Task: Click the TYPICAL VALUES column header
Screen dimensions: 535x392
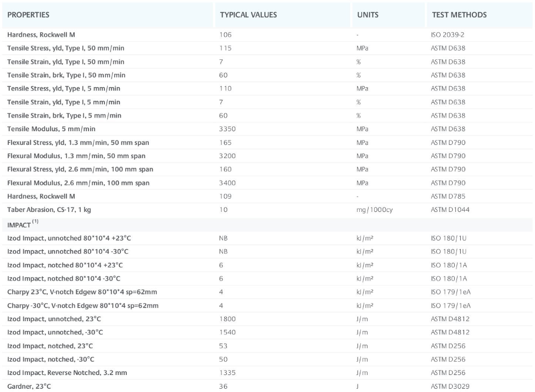Action: click(x=248, y=15)
